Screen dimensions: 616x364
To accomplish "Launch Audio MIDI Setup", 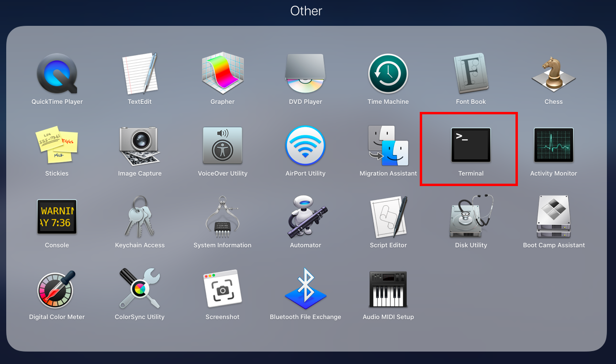I will tap(388, 289).
